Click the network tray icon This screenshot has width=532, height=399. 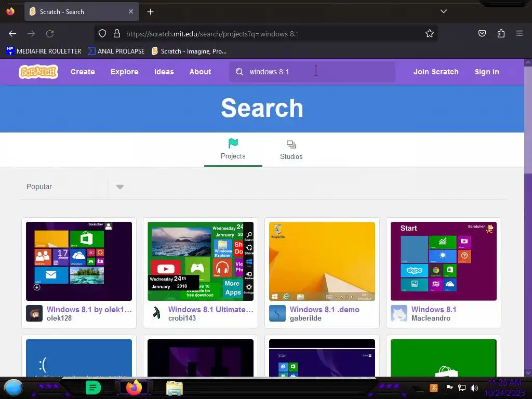click(461, 388)
